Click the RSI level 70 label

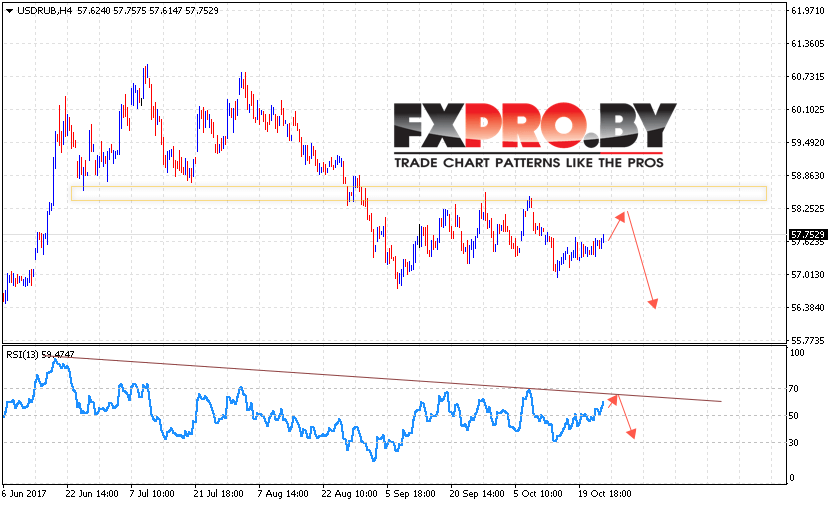pyautogui.click(x=794, y=389)
